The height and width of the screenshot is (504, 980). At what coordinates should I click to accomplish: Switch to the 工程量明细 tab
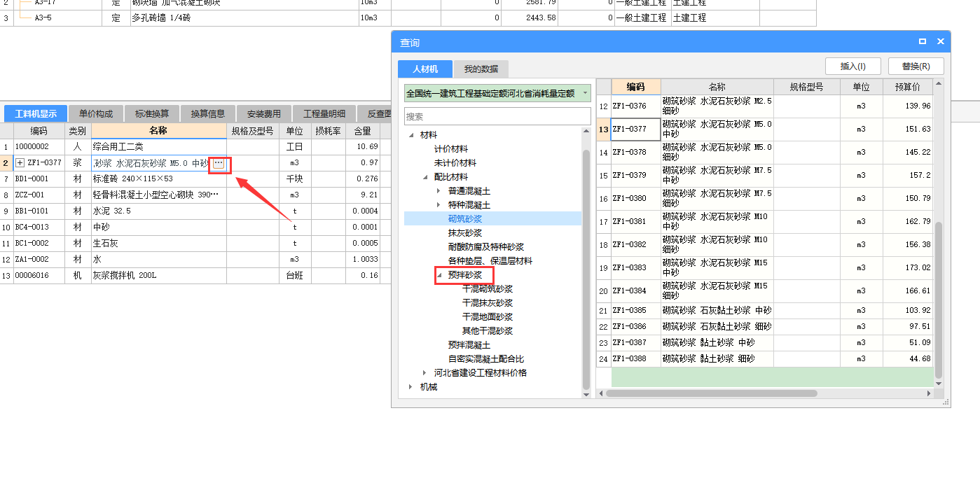pyautogui.click(x=324, y=113)
